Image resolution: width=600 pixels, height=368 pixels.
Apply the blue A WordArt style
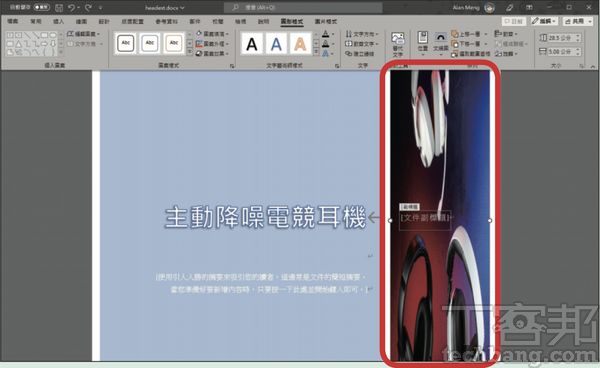coord(276,44)
